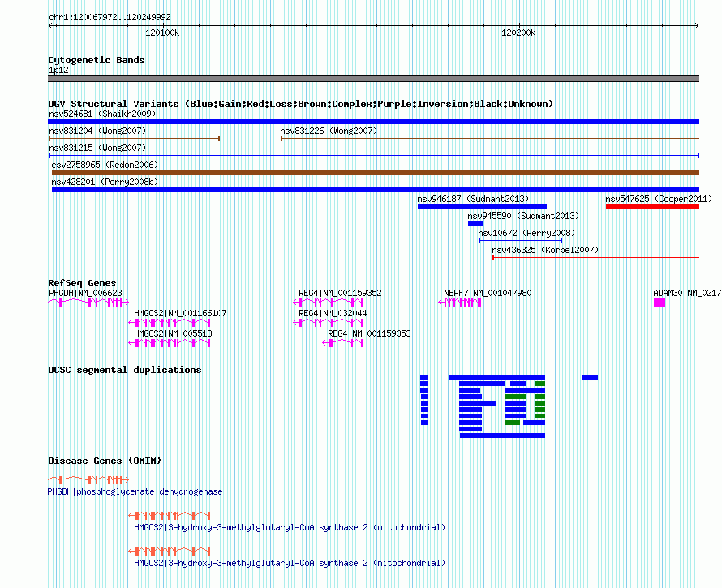Image resolution: width=722 pixels, height=588 pixels.
Task: Select the 1p12 cytogenetic band bar
Action: (x=373, y=79)
